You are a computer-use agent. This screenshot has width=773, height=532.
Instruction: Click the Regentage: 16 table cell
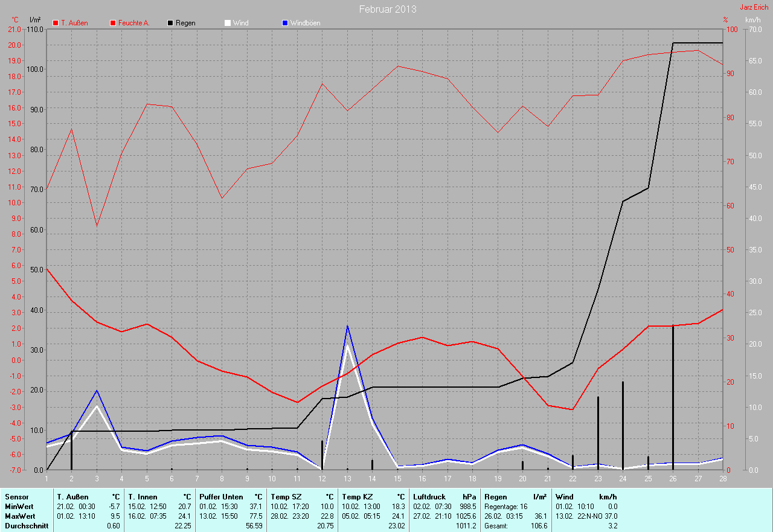point(506,507)
